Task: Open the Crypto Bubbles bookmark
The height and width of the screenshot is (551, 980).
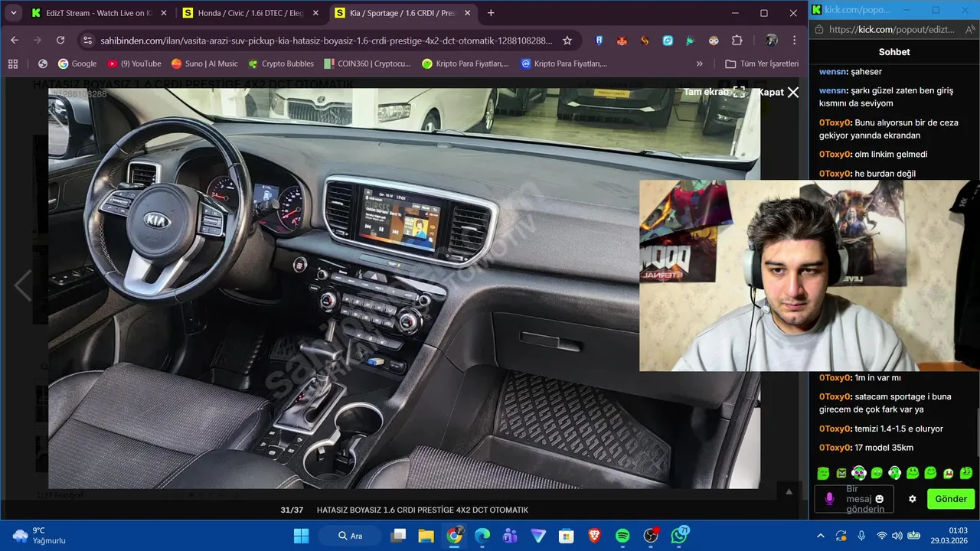Action: pos(280,64)
